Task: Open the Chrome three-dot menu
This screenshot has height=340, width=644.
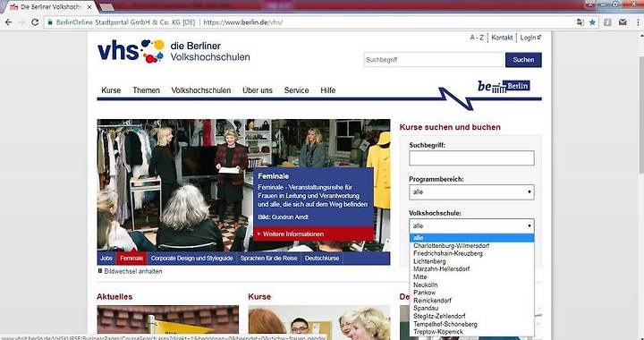Action: click(x=638, y=22)
